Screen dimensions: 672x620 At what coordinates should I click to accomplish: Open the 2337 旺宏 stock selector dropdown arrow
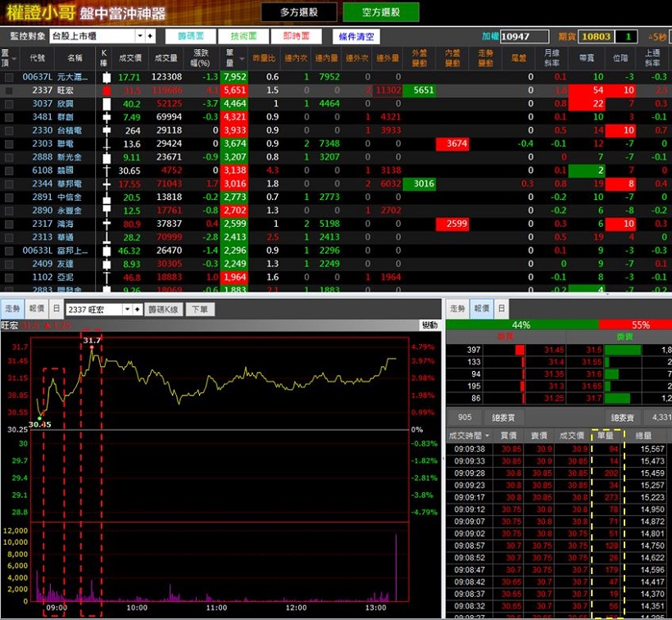pyautogui.click(x=127, y=309)
